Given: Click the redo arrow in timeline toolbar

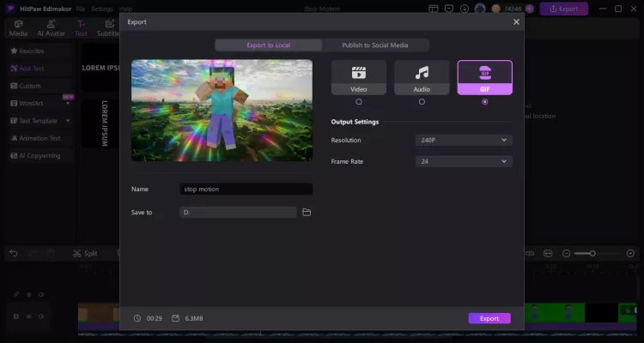Looking at the screenshot, I should 32,254.
